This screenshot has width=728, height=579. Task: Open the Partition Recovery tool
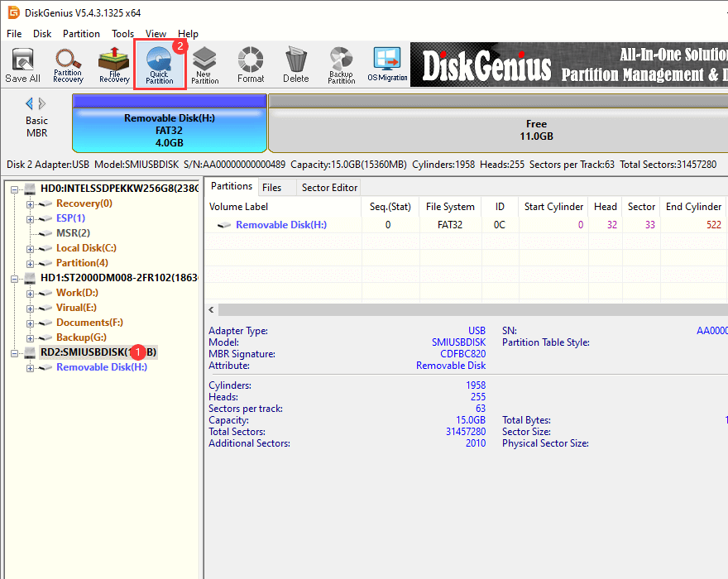68,65
